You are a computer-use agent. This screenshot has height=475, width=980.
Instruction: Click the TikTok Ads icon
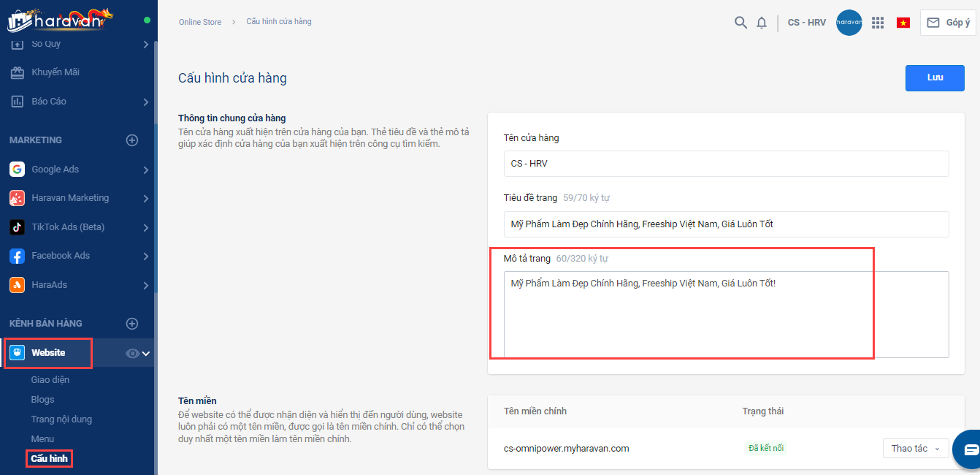point(17,227)
